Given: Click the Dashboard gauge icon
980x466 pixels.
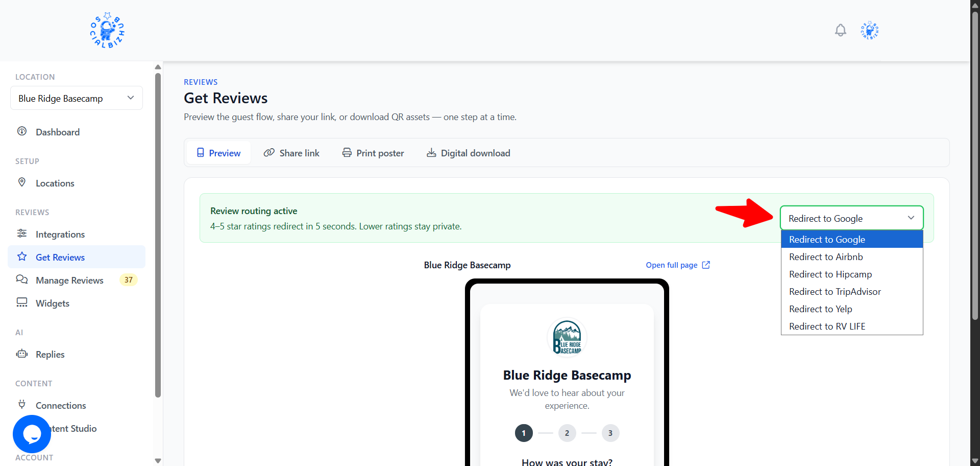Looking at the screenshot, I should point(22,131).
